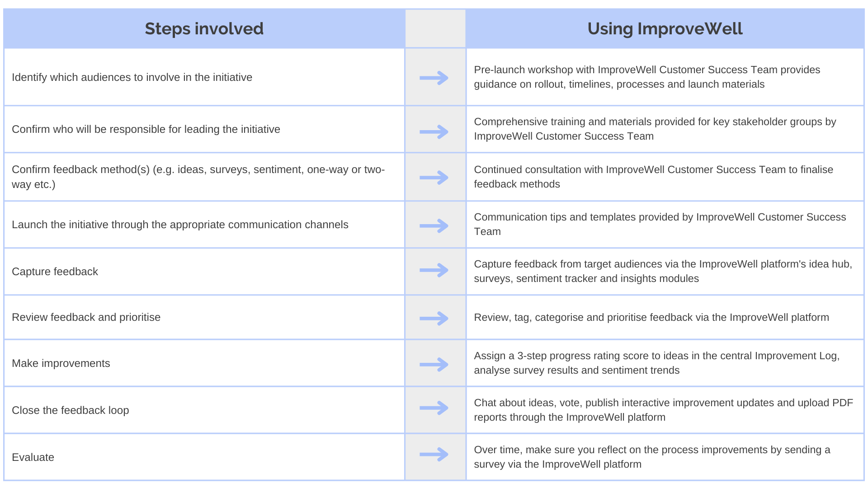Select the Steps involved column header
The width and height of the screenshot is (868, 488).
204,28
